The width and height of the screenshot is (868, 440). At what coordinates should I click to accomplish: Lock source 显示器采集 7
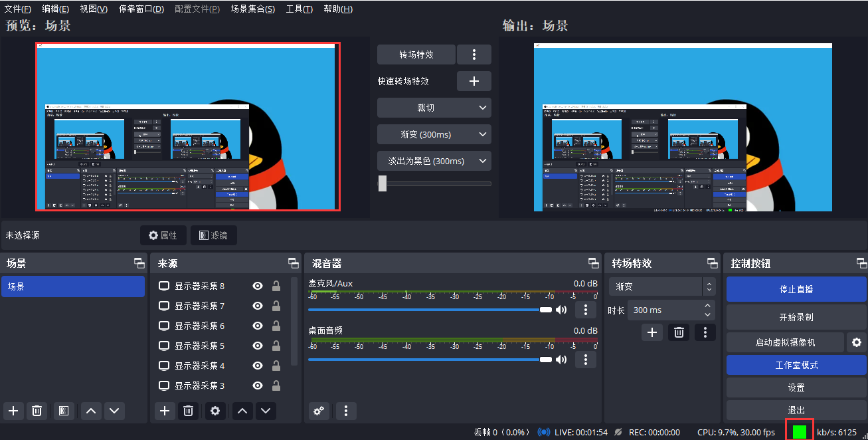pos(276,306)
